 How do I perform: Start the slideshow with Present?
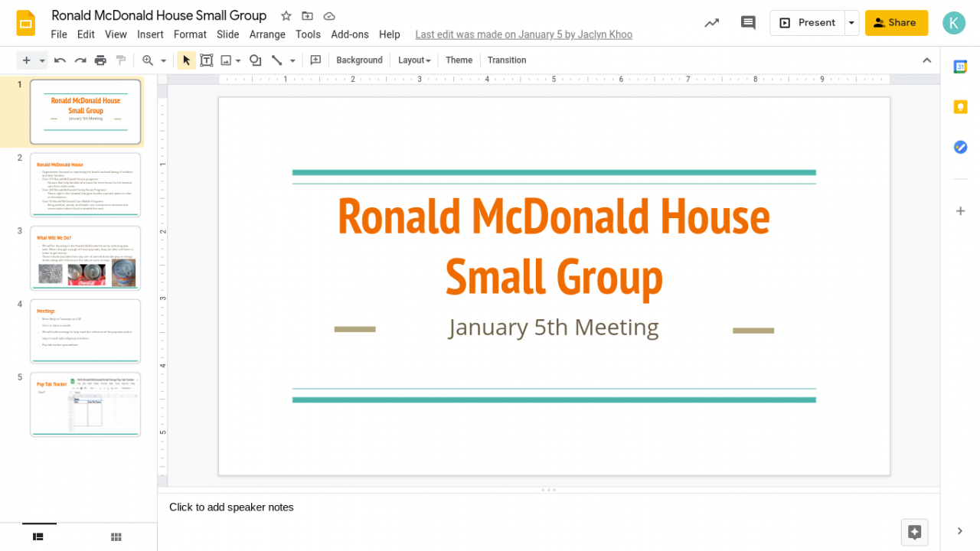coord(807,23)
